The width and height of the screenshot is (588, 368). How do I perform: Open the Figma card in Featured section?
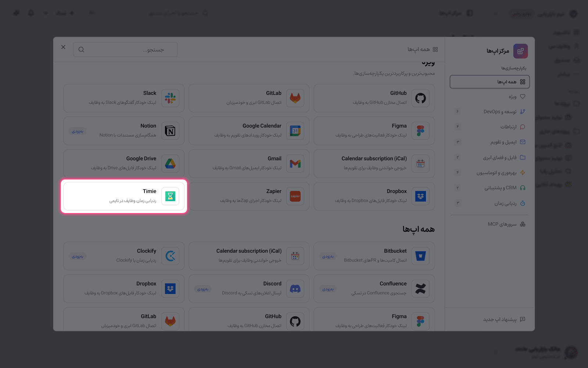(x=374, y=131)
